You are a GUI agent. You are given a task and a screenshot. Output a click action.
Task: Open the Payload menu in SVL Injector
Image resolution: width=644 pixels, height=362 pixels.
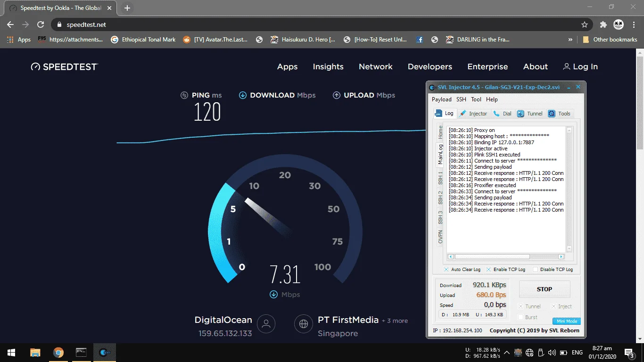point(442,99)
